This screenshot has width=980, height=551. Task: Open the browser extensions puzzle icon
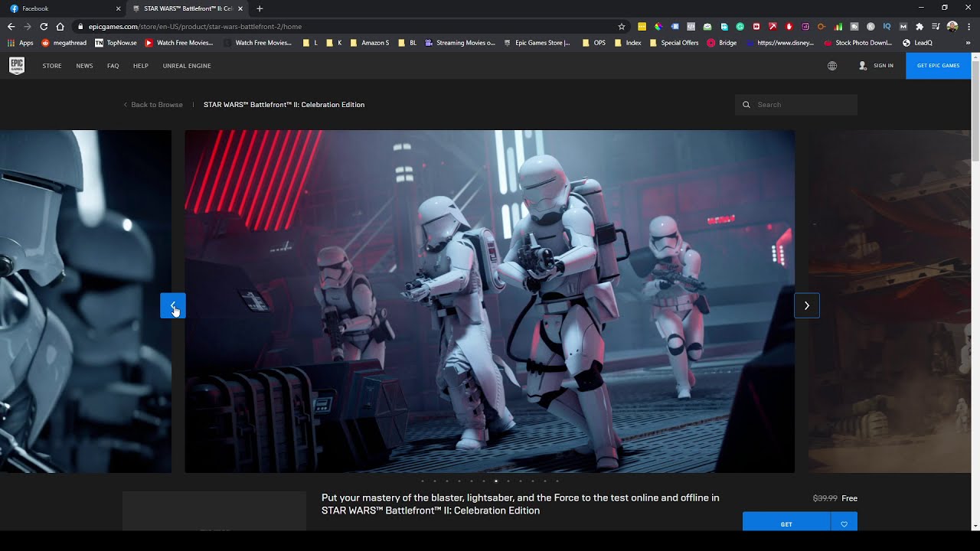[920, 26]
